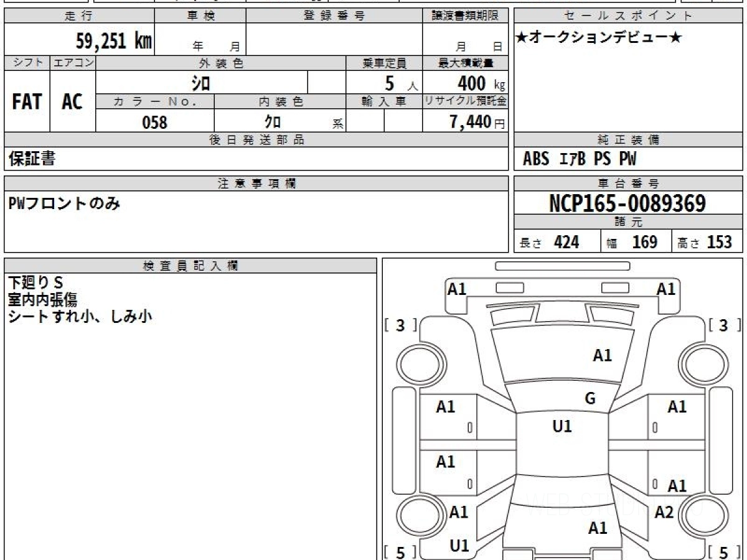The height and width of the screenshot is (560, 747).
Task: Click the 内装色 header
Action: [x=280, y=102]
